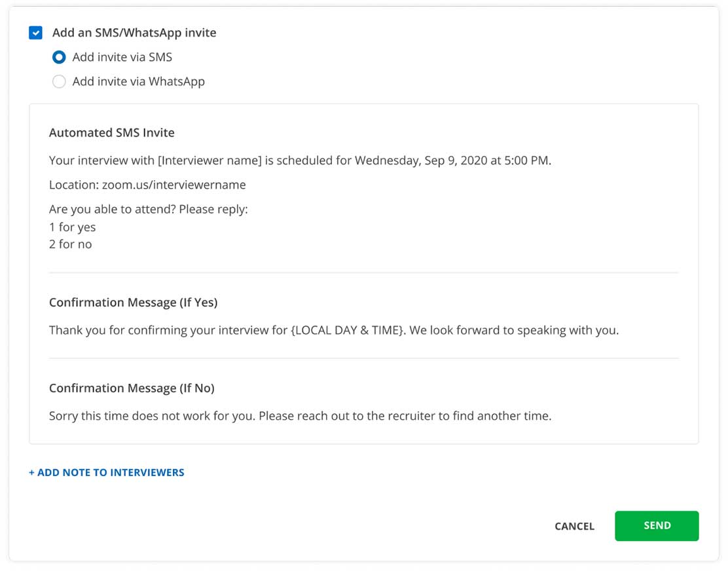Click the 'Add invite via WhatsApp' label text
Image resolution: width=728 pixels, height=577 pixels.
click(x=139, y=82)
